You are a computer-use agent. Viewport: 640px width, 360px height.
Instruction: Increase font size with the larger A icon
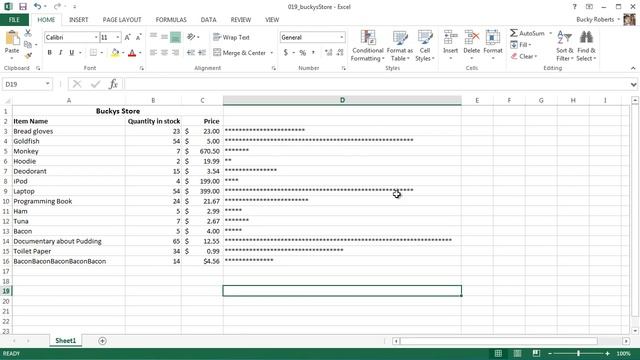pos(127,37)
